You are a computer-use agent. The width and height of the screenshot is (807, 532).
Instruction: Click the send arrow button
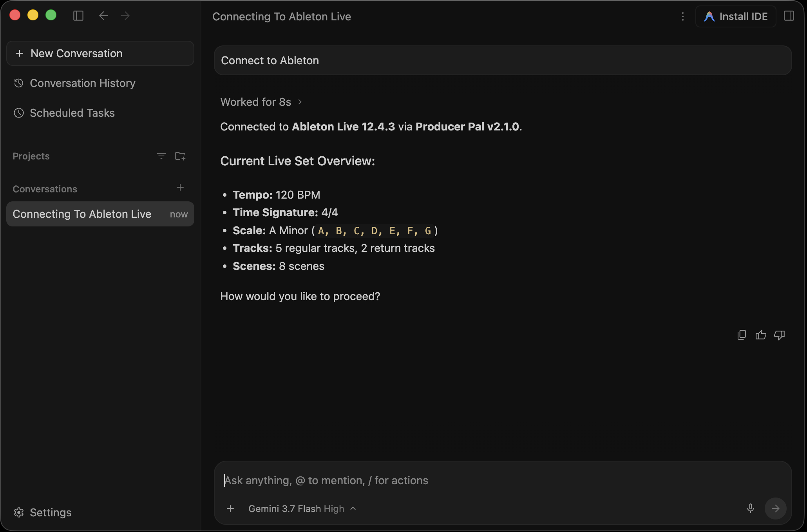[x=776, y=508]
